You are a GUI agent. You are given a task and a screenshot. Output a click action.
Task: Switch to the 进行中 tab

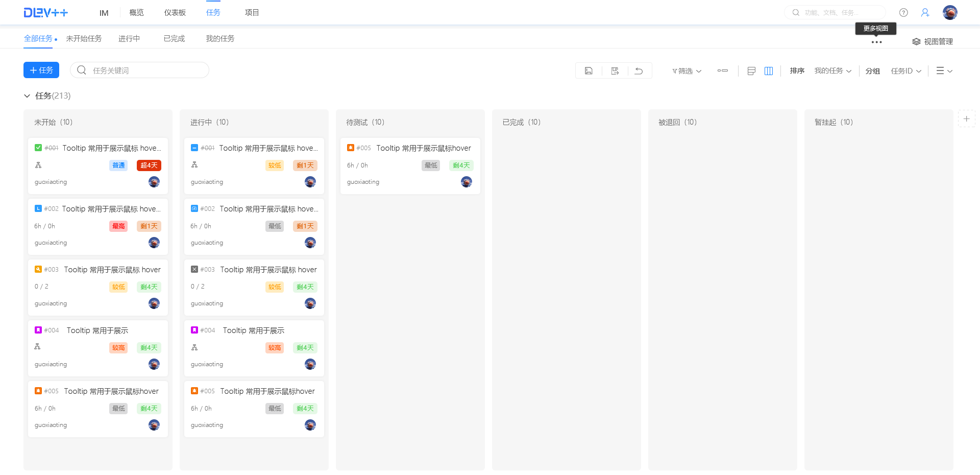[129, 39]
